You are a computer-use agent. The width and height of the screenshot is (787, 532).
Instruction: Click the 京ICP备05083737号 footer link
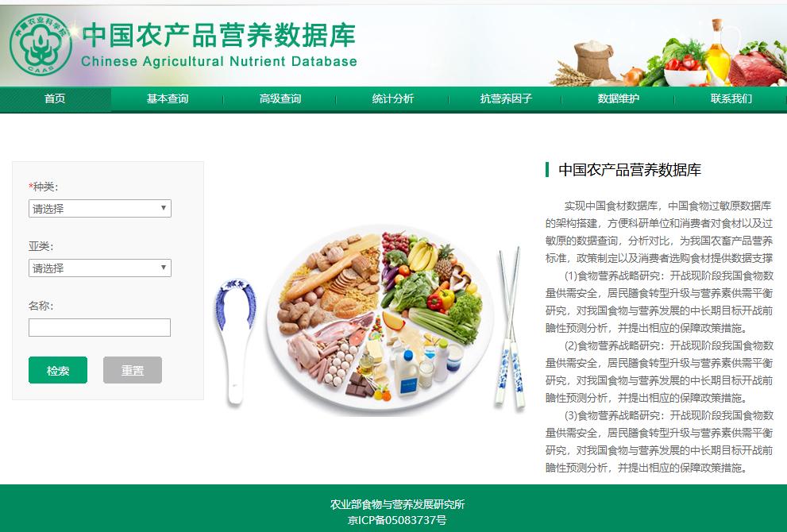(x=397, y=520)
